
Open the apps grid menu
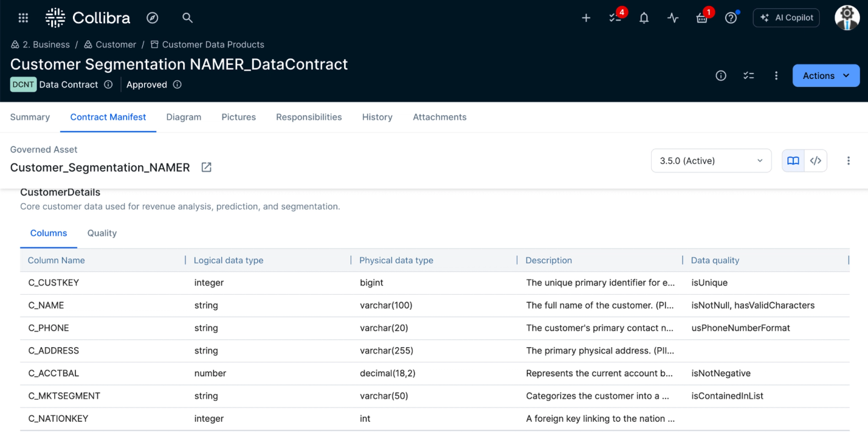click(24, 18)
